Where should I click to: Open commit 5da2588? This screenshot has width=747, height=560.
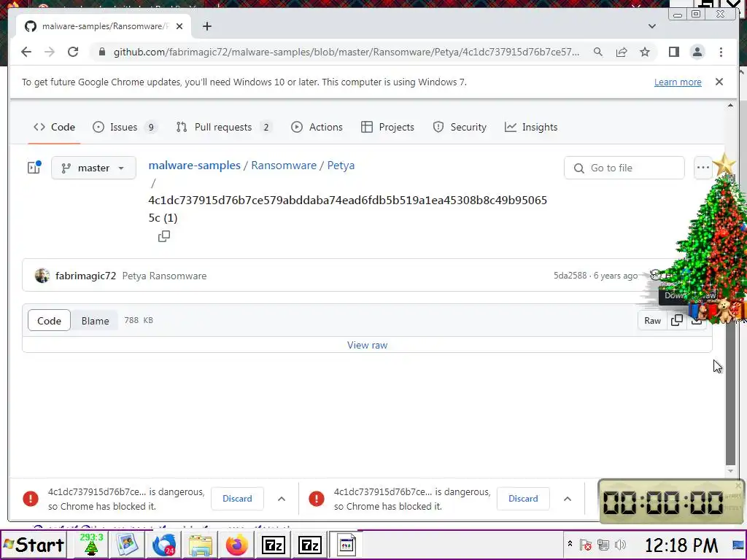click(570, 276)
